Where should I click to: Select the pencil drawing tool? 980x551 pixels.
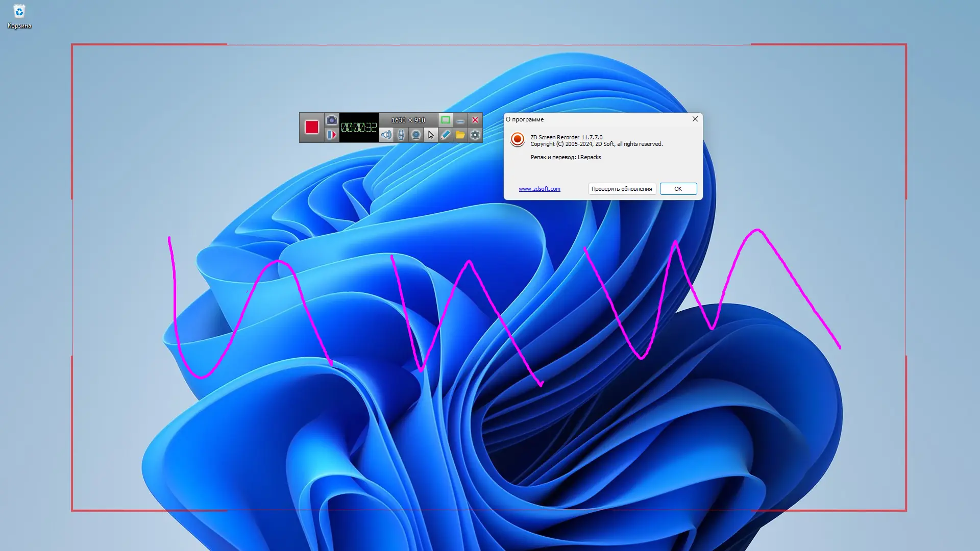click(x=446, y=135)
